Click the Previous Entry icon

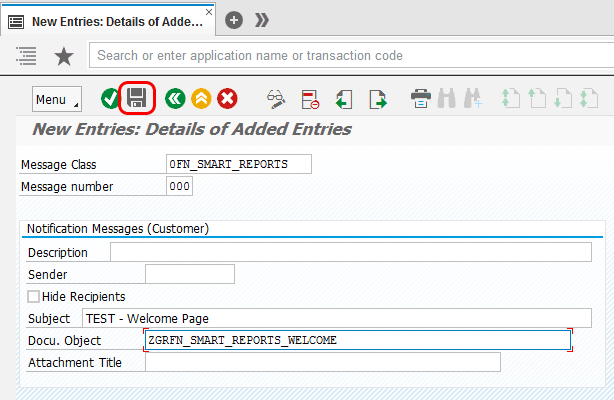tap(343, 99)
